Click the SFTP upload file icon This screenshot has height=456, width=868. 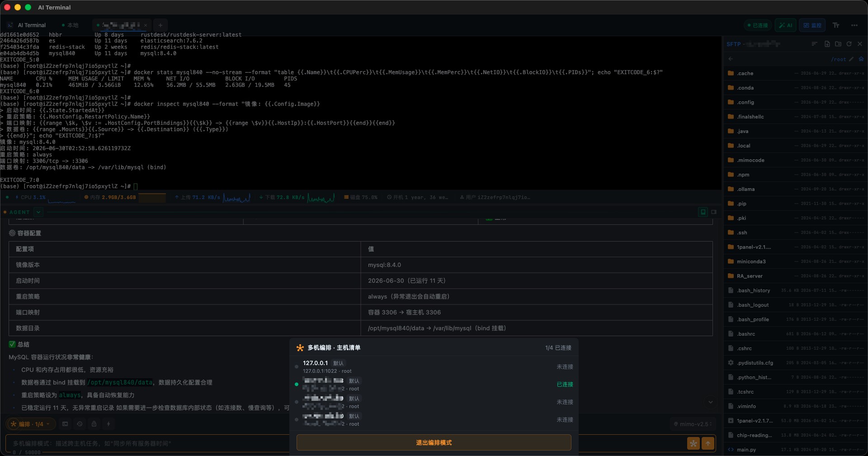point(827,44)
